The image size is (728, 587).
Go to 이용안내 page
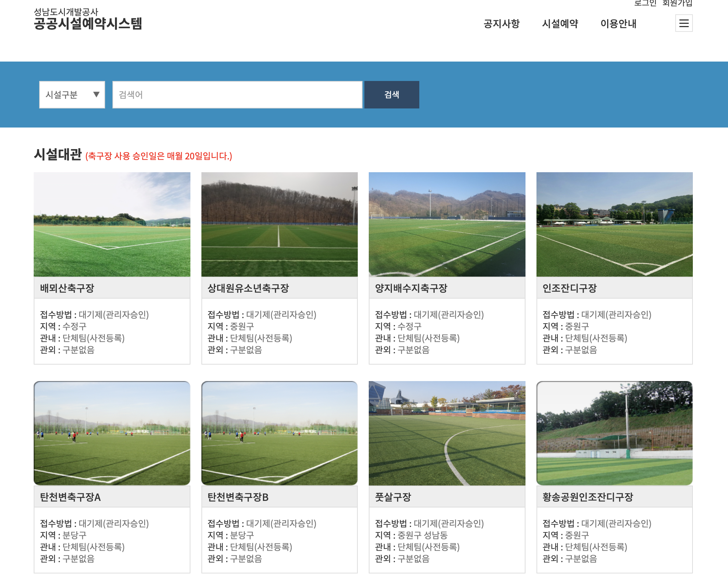pos(619,24)
